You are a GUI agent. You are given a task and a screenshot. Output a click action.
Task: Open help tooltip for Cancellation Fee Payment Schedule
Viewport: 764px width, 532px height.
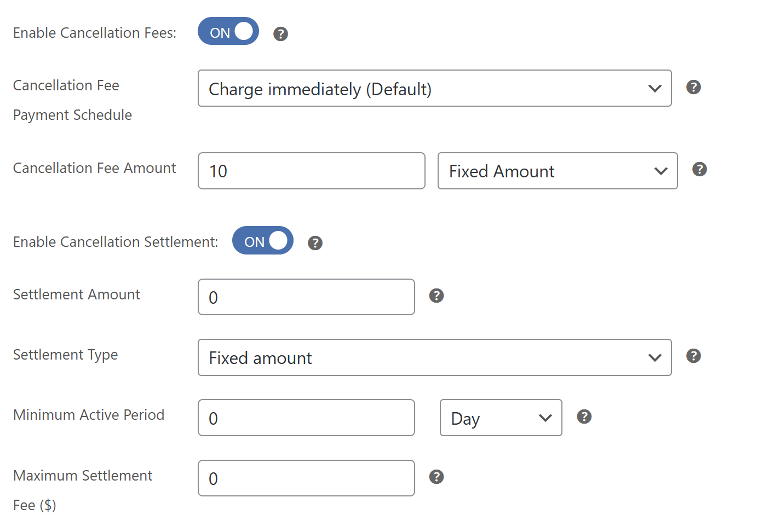coord(693,87)
